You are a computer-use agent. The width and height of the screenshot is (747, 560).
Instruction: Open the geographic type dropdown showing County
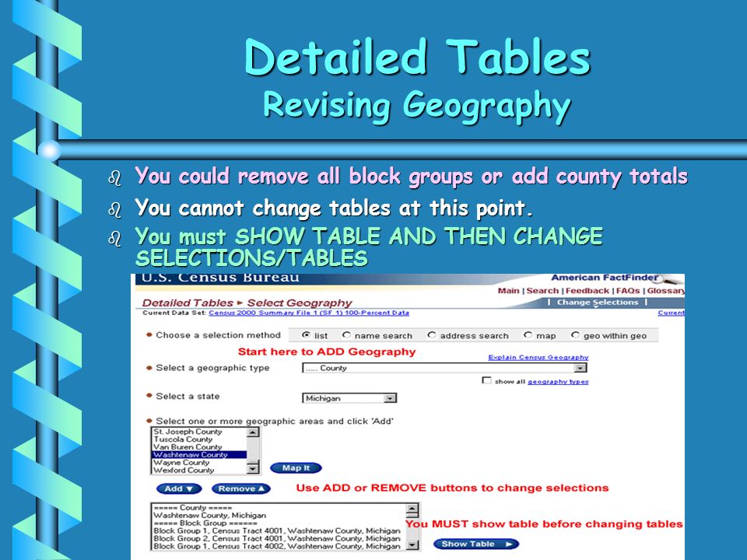[444, 368]
